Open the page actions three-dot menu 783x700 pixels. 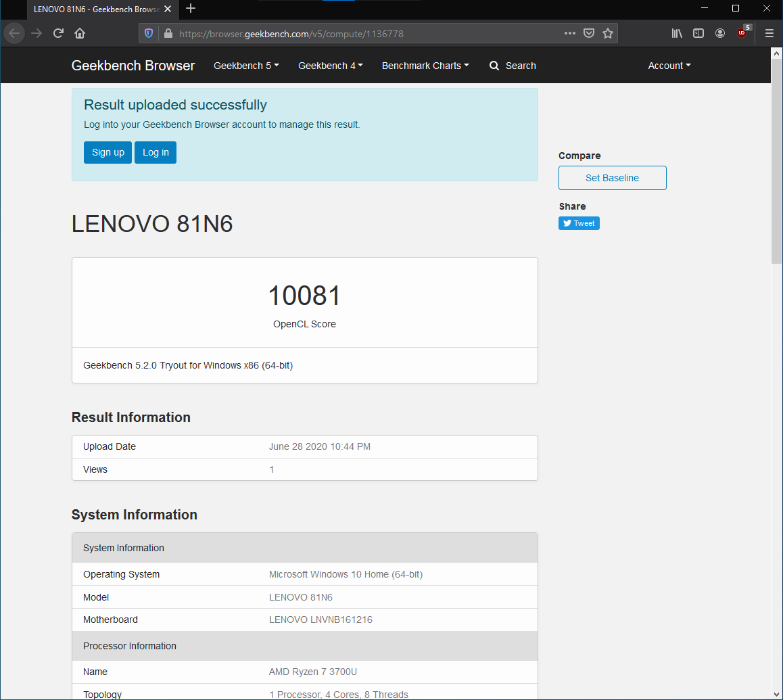tap(570, 33)
